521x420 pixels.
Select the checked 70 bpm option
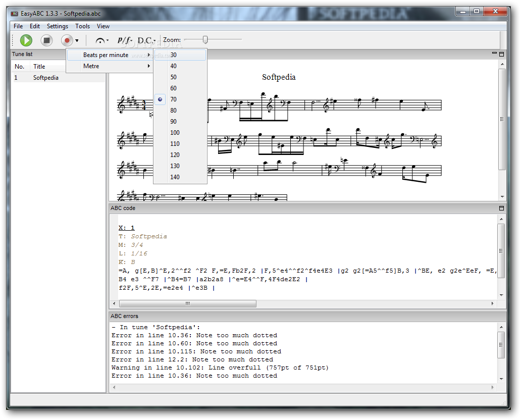tap(180, 99)
